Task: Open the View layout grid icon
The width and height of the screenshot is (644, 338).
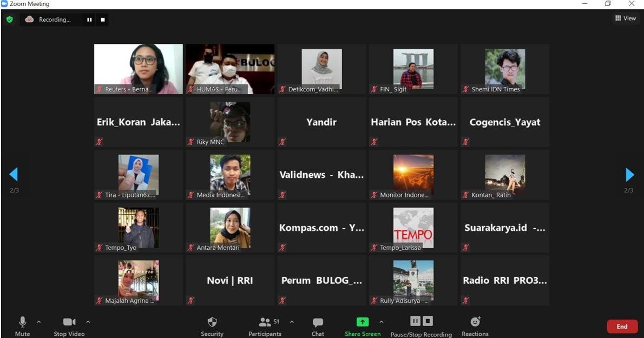Action: pyautogui.click(x=617, y=18)
